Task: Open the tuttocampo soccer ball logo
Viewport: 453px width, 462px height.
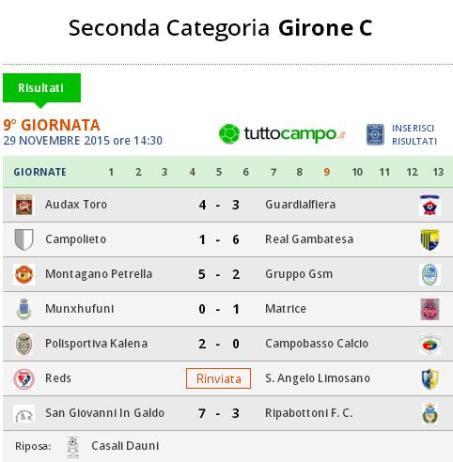Action: point(229,134)
